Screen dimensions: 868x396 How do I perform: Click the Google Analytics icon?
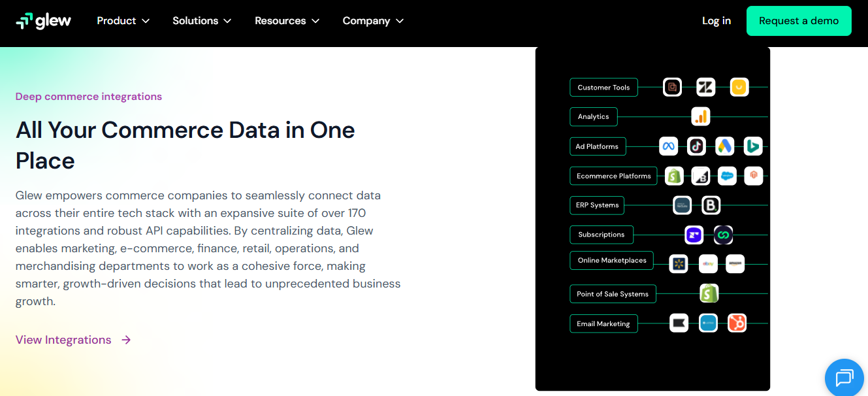(701, 116)
